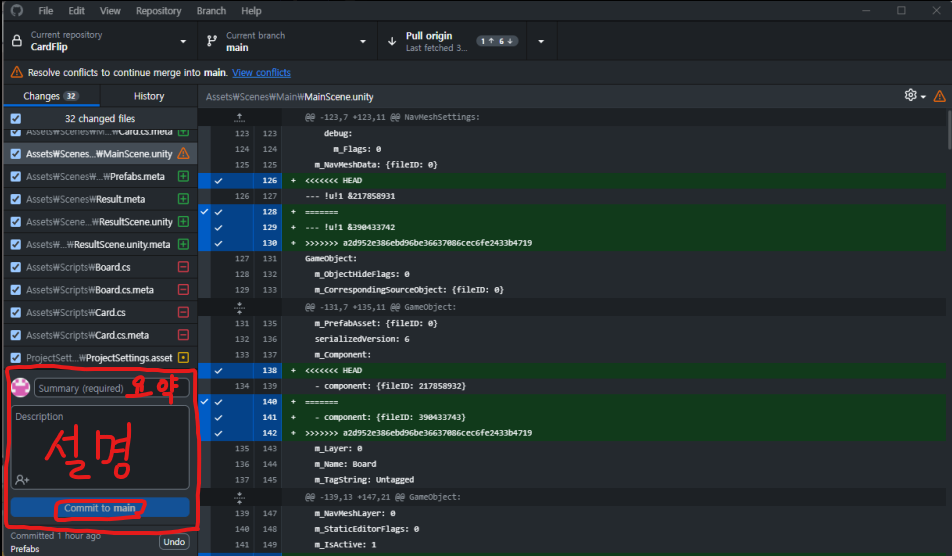Click removed status icon for Card.cs

183,312
